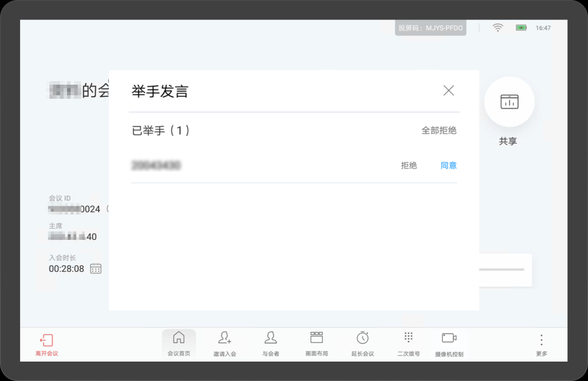Close the 举手发言 dialog
Image resolution: width=588 pixels, height=381 pixels.
(449, 90)
